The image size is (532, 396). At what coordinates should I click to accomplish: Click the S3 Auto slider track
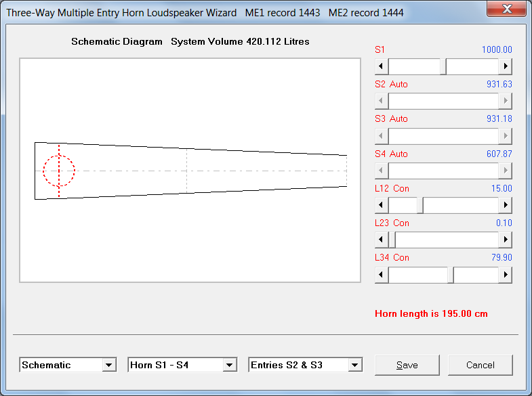[443, 135]
